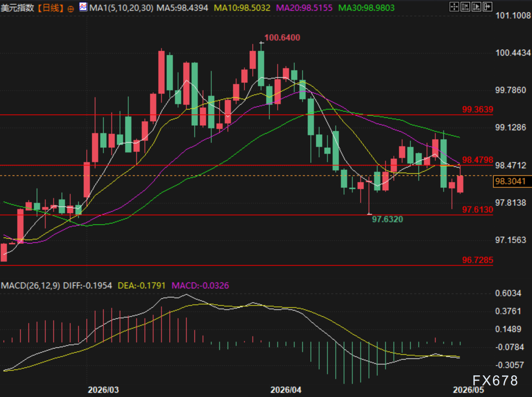Select the 98.4798 red resistance line label
This screenshot has height=397, width=532.
pos(478,160)
